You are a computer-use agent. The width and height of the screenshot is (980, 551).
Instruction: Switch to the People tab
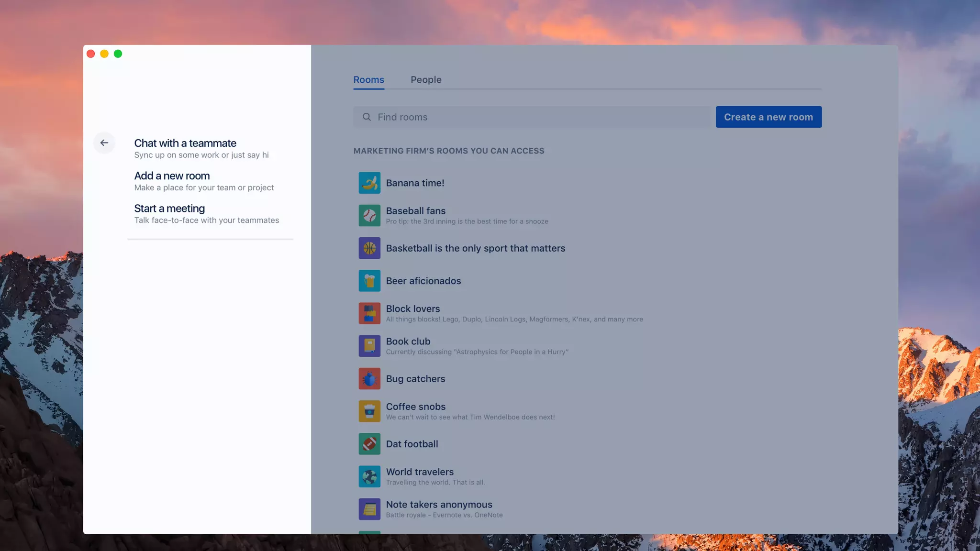point(426,80)
